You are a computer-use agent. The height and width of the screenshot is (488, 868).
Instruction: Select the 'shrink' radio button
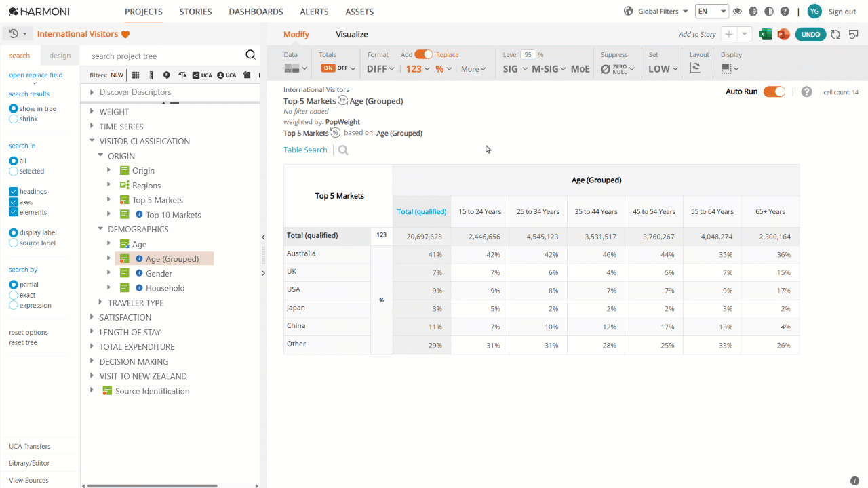coord(14,119)
